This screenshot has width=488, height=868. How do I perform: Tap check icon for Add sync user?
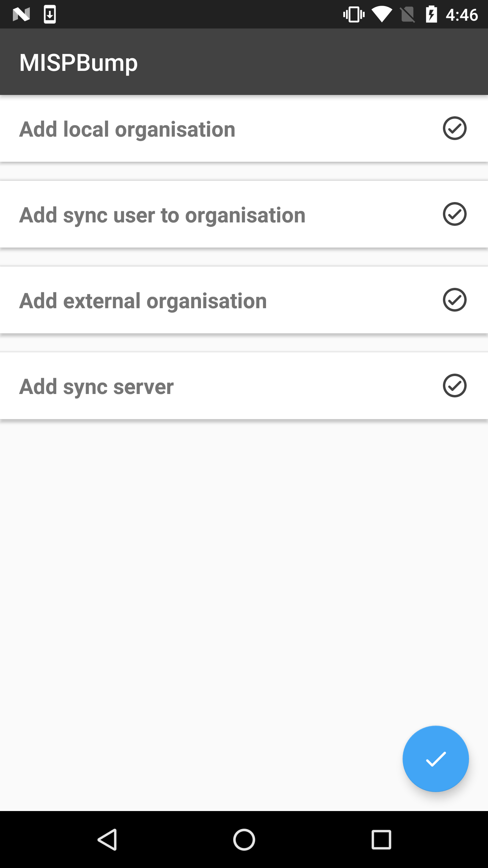point(454,214)
